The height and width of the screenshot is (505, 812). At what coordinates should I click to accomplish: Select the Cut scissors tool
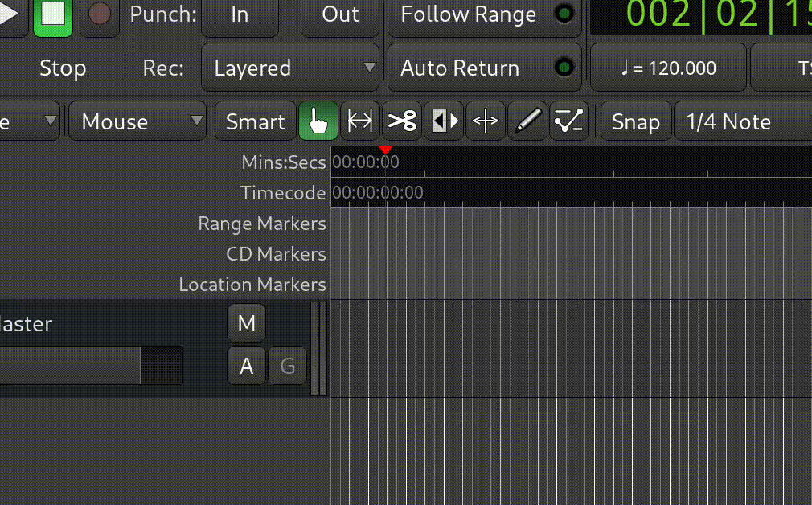pos(402,122)
